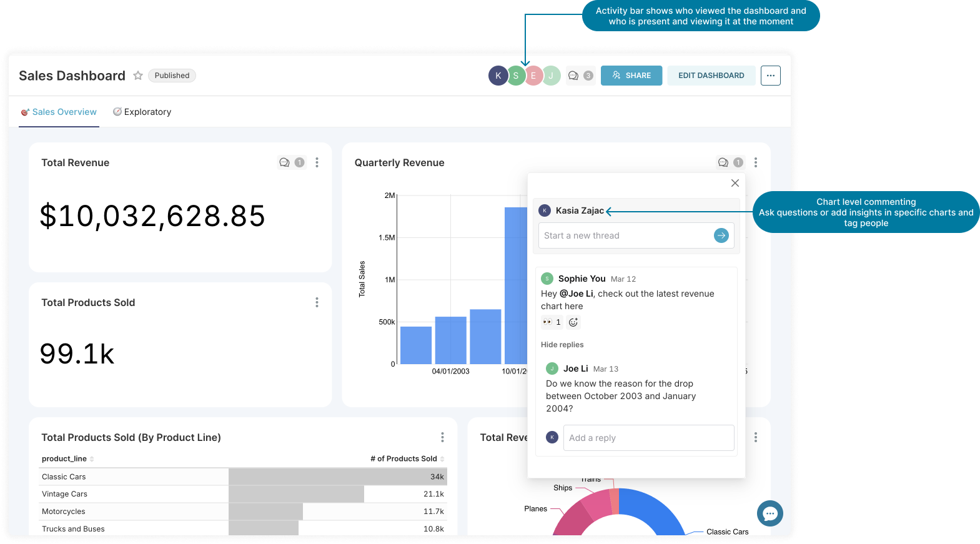Click the EDIT DASHBOARD button

click(x=711, y=76)
